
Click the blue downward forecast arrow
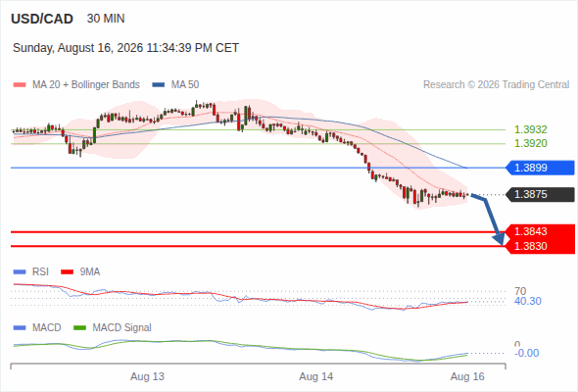coord(489,219)
